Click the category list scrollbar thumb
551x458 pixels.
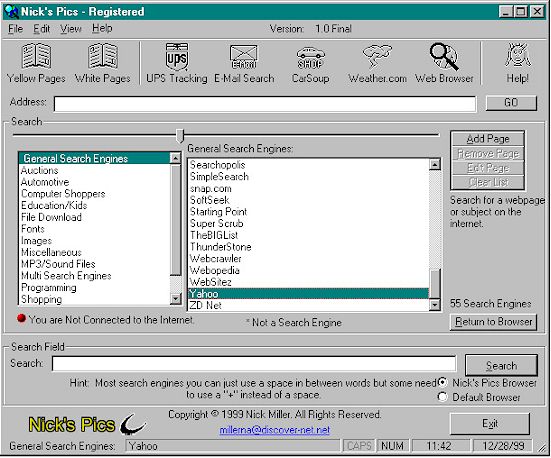point(175,220)
